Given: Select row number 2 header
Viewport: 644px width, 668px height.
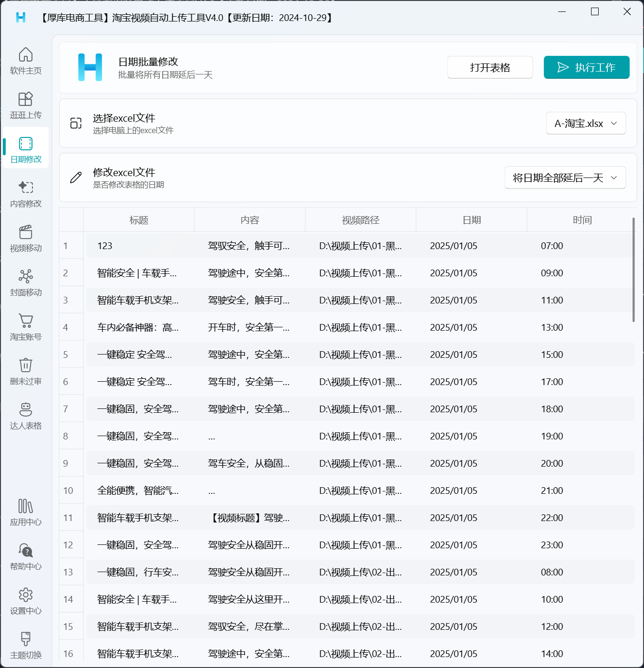Looking at the screenshot, I should 71,273.
